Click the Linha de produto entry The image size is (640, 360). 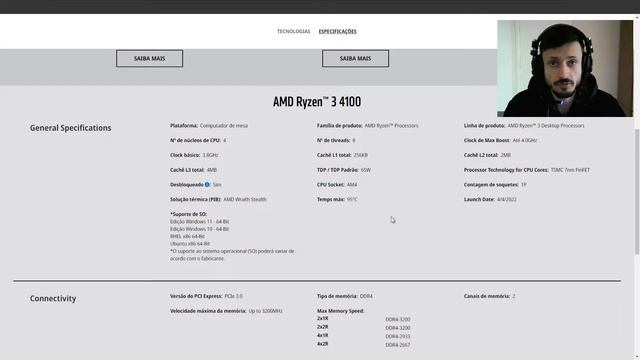[524, 126]
